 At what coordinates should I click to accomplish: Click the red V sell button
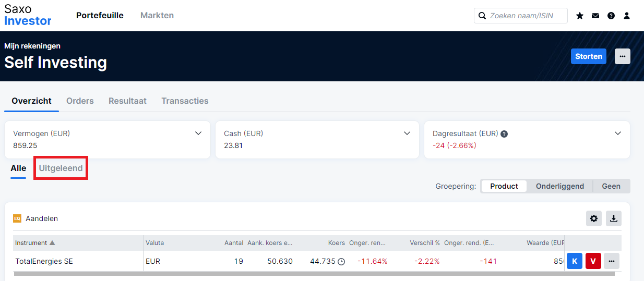(593, 261)
